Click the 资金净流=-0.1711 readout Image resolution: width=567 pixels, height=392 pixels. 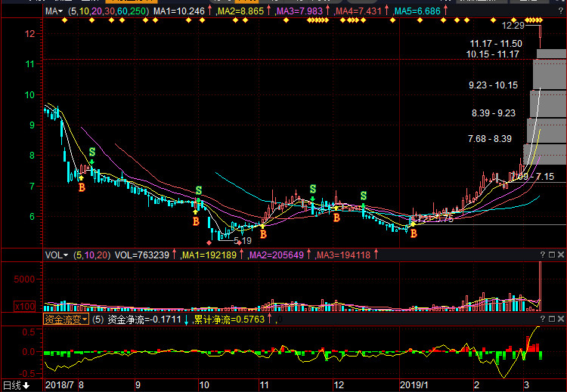(x=144, y=319)
